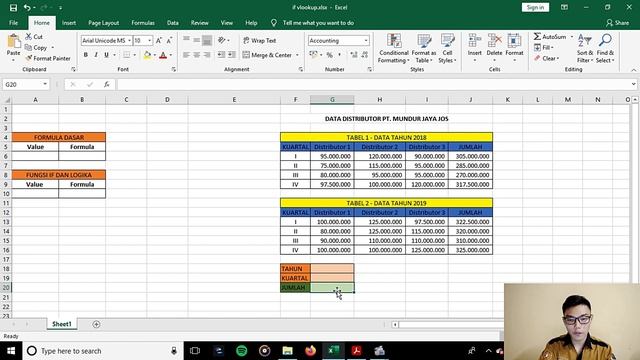Screen dimensions: 640x360
Task: Switch to the Data tab
Action: tap(173, 23)
